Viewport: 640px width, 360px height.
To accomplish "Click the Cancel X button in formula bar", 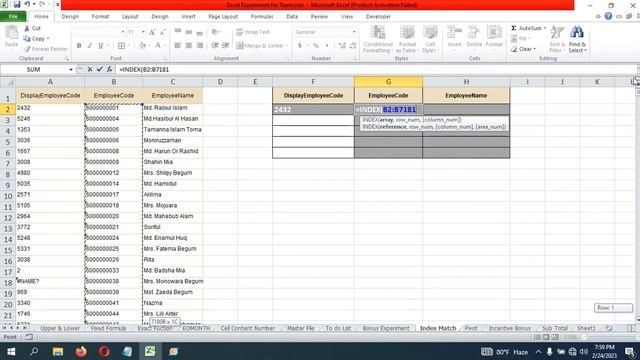I will (x=90, y=69).
